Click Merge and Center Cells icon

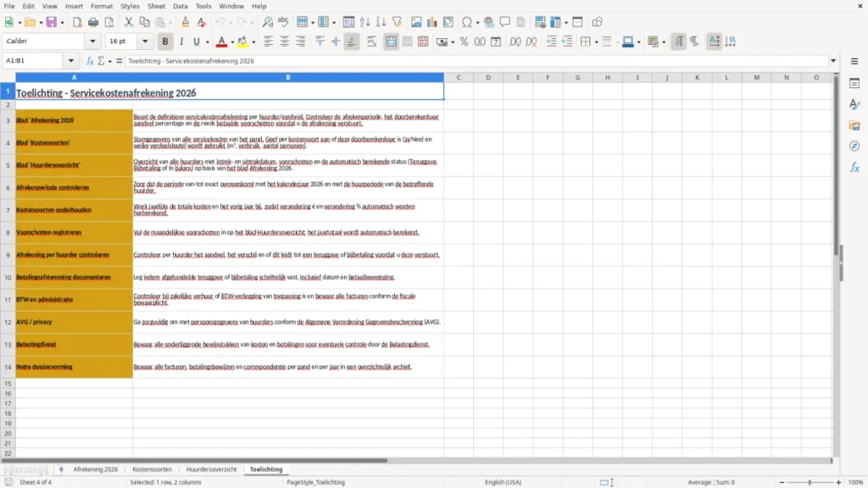click(x=392, y=42)
